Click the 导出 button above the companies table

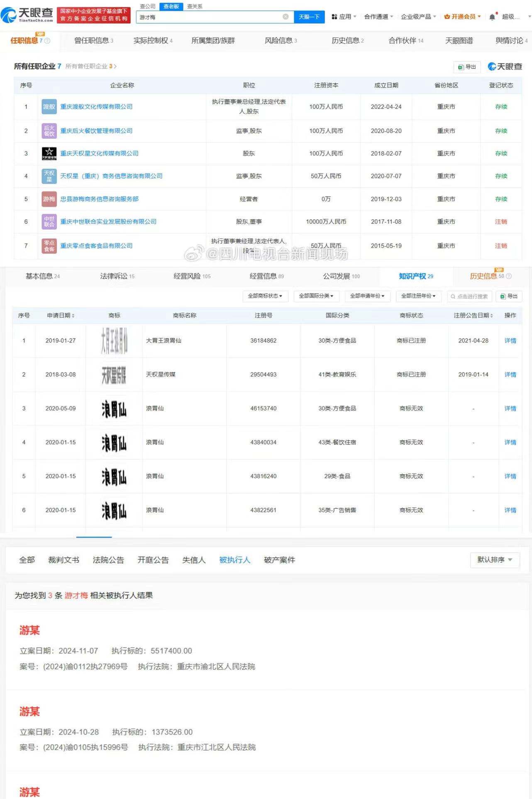click(x=467, y=67)
